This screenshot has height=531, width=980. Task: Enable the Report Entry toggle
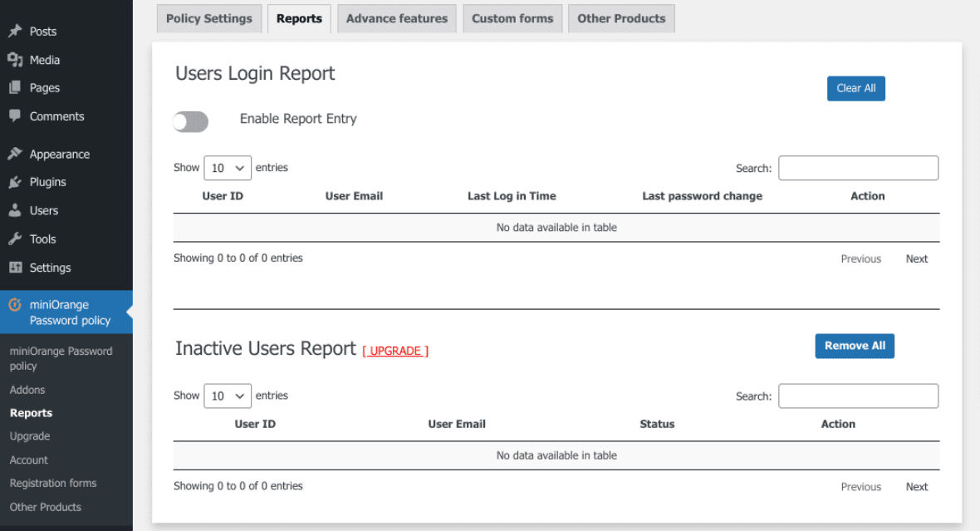[190, 121]
